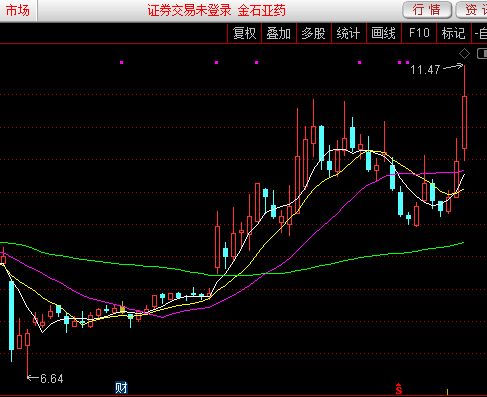The height and width of the screenshot is (397, 487).
Task: Open the 多股 multi-stock view
Action: pyautogui.click(x=314, y=33)
